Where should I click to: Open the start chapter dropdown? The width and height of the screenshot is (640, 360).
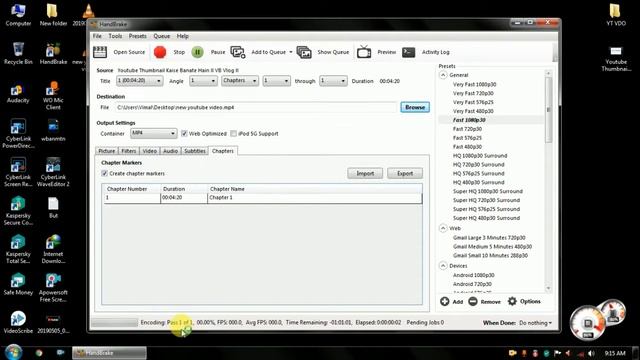[x=276, y=81]
